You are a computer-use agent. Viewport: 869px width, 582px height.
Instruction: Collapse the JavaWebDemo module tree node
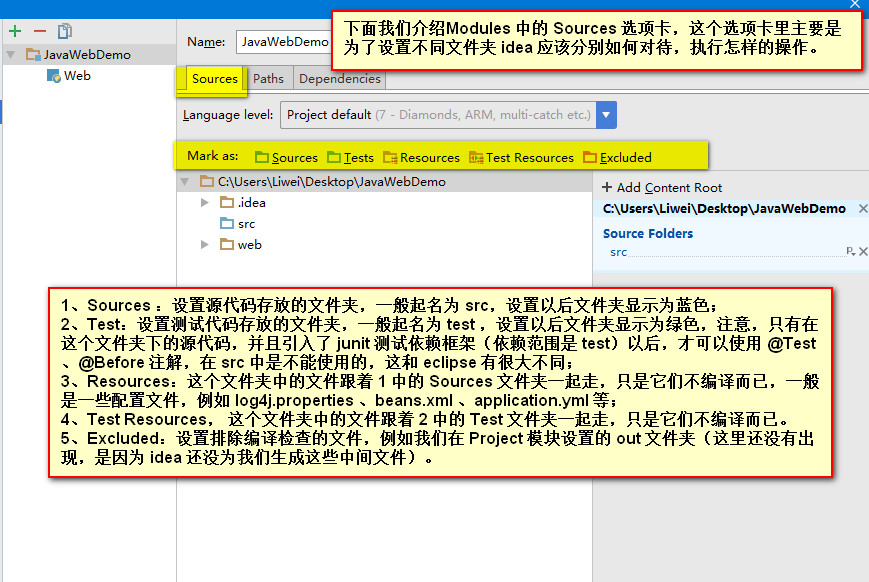[x=11, y=54]
